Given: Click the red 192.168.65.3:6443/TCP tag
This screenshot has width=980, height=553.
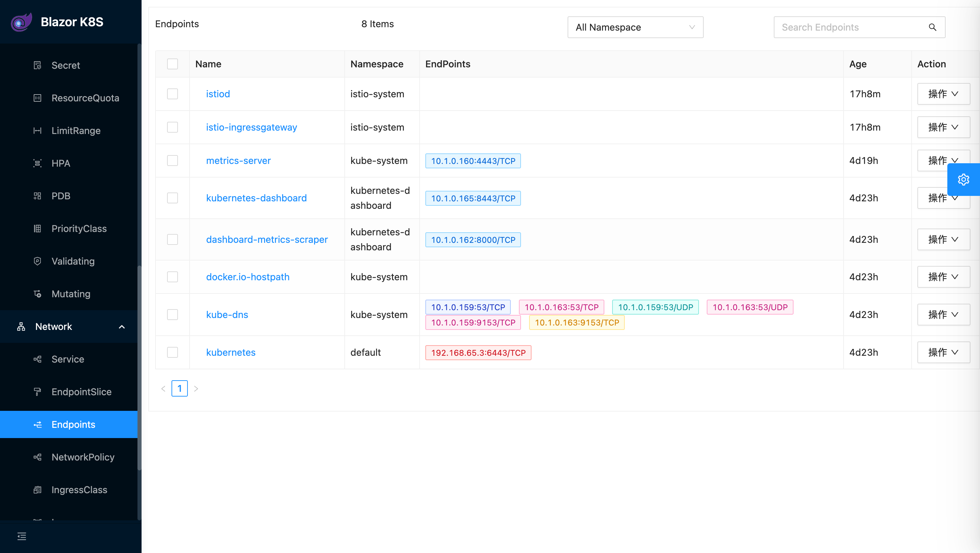Looking at the screenshot, I should (x=478, y=353).
